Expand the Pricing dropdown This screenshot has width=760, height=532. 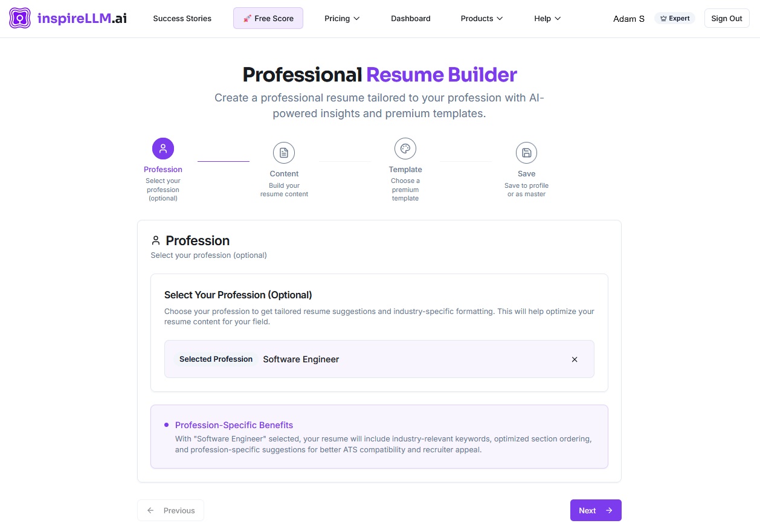coord(342,18)
